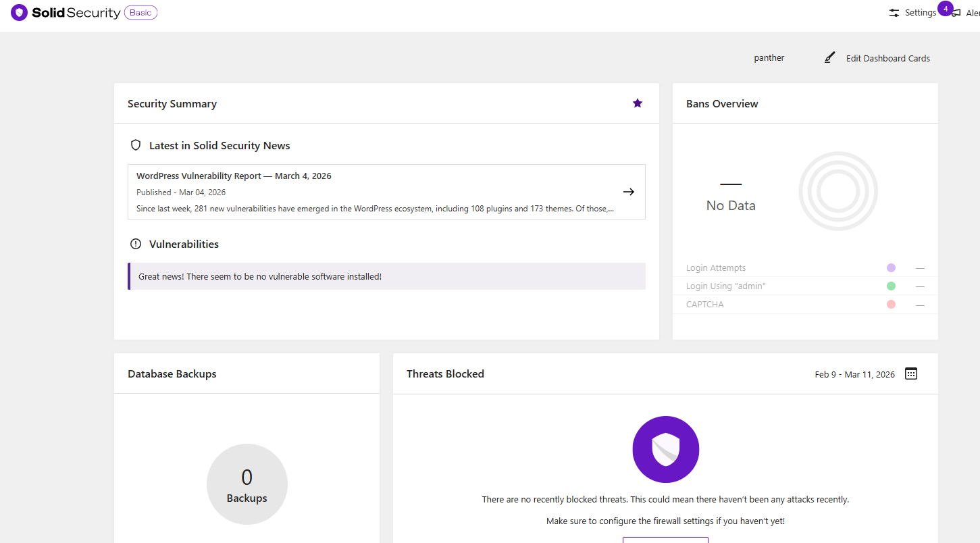Click the large purple shield in Threats Blocked

[665, 449]
